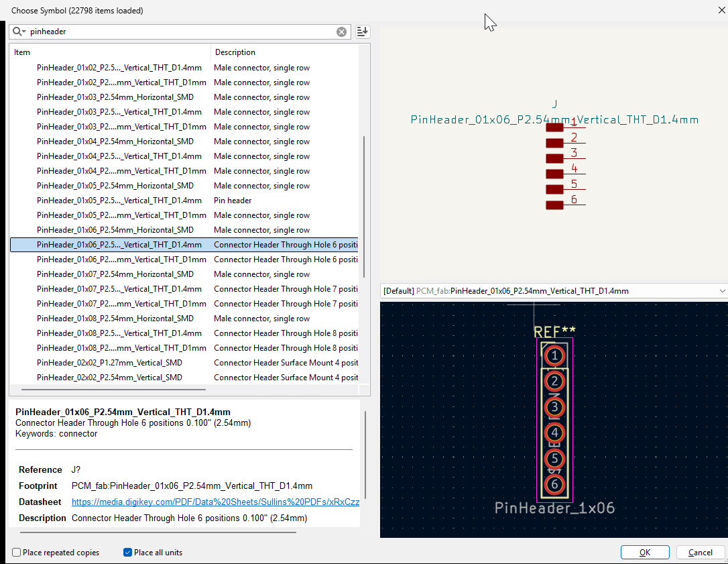Image resolution: width=728 pixels, height=564 pixels.
Task: Select PinHeader_01x04_P2.5..._Vertical_THT_D1.4mm row
Action: 184,156
